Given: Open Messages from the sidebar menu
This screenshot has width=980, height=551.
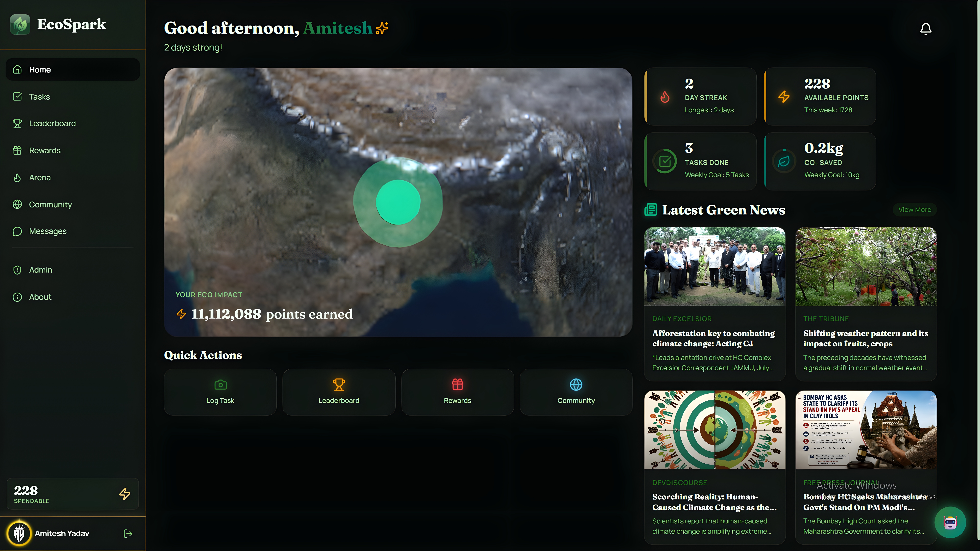Looking at the screenshot, I should (x=73, y=231).
